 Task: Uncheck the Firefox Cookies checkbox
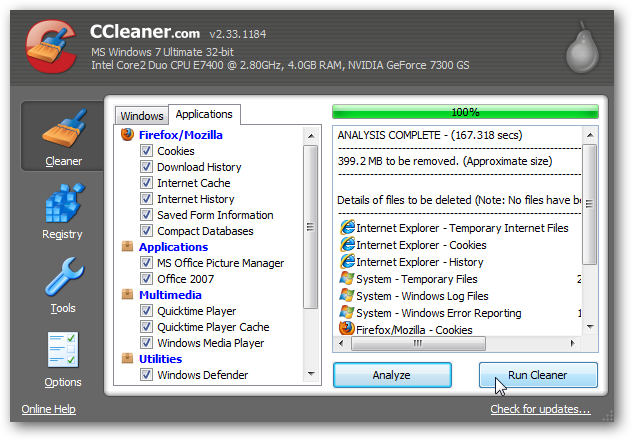(x=146, y=151)
